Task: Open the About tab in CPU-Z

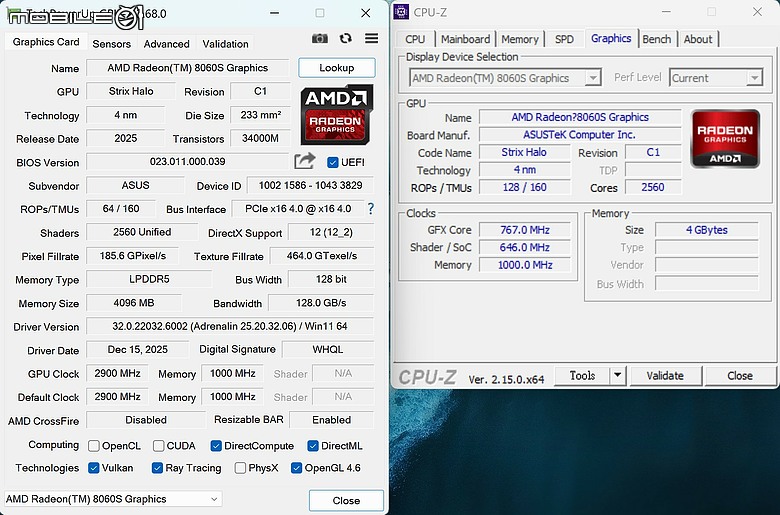Action: point(698,39)
